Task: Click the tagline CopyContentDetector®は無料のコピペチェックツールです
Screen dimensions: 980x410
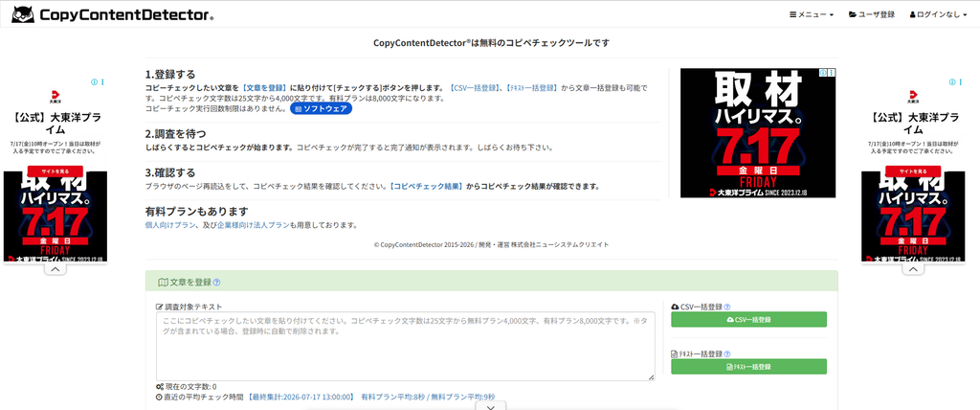Action: [x=491, y=43]
